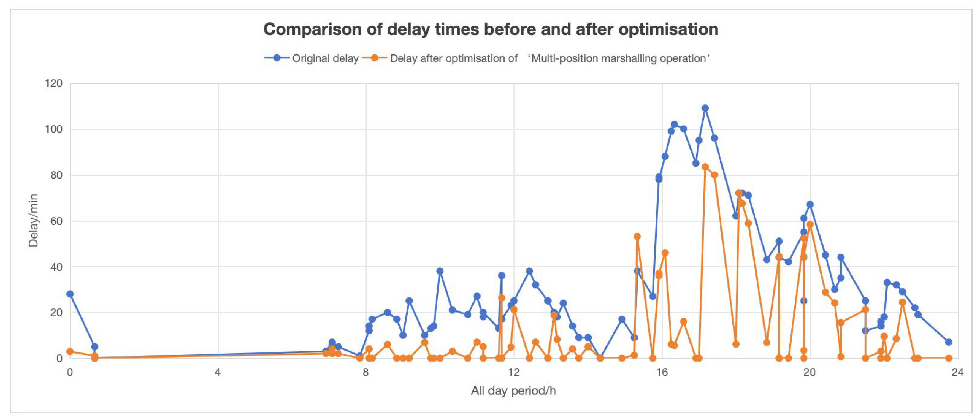The height and width of the screenshot is (420, 980).
Task: Click the blue Original delay legend marker
Action: point(277,58)
